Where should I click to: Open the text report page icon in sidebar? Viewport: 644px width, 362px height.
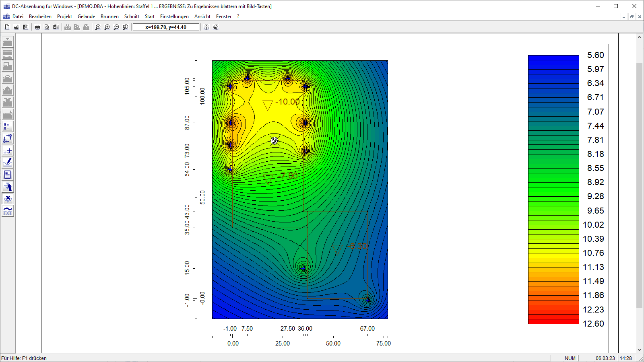8,175
